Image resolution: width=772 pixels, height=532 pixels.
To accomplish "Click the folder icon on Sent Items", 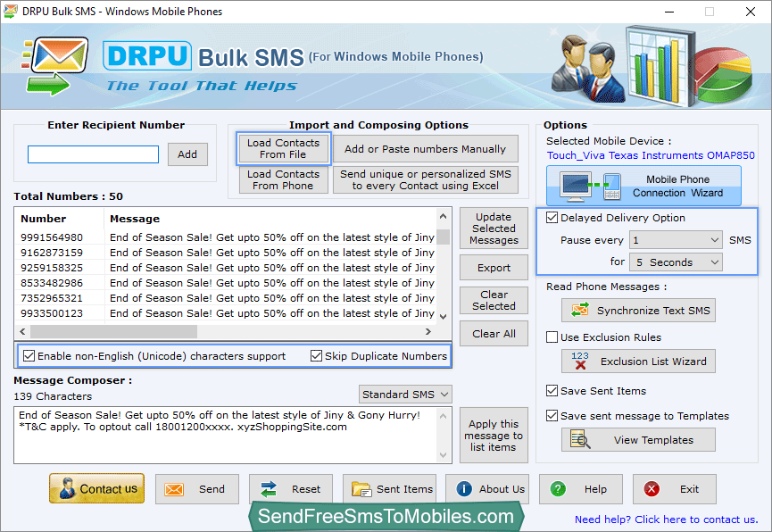I will 361,489.
